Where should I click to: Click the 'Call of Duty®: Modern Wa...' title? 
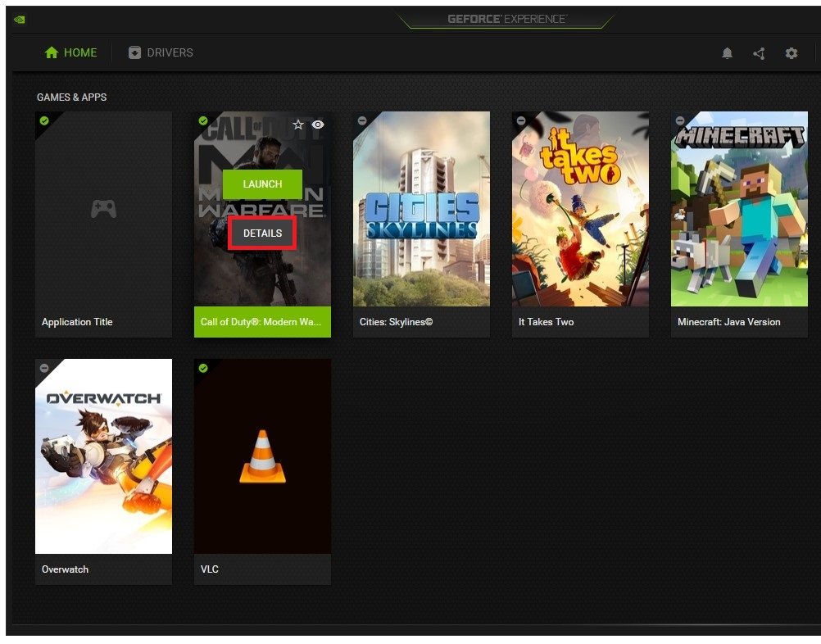261,322
